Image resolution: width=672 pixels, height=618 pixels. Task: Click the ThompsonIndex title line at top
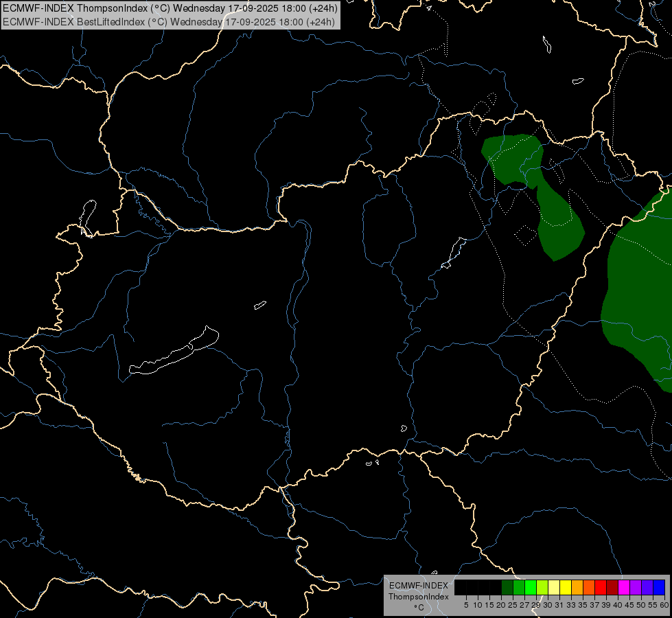(170, 8)
